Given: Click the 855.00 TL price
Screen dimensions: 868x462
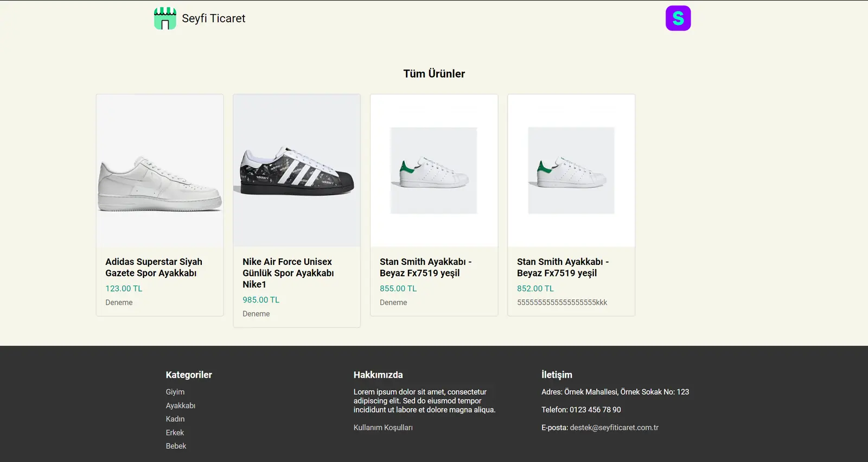Looking at the screenshot, I should pyautogui.click(x=398, y=289).
